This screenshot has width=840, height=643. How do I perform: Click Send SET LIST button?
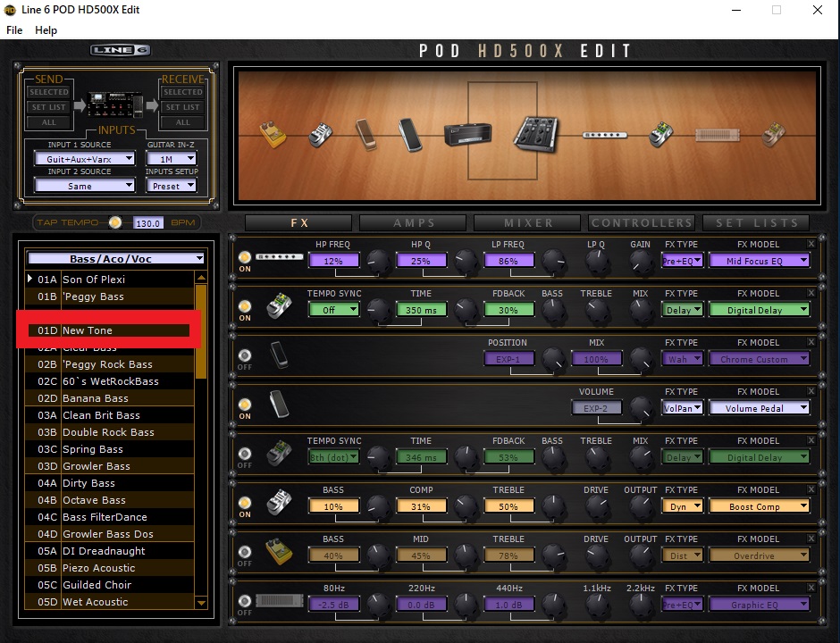pos(49,107)
